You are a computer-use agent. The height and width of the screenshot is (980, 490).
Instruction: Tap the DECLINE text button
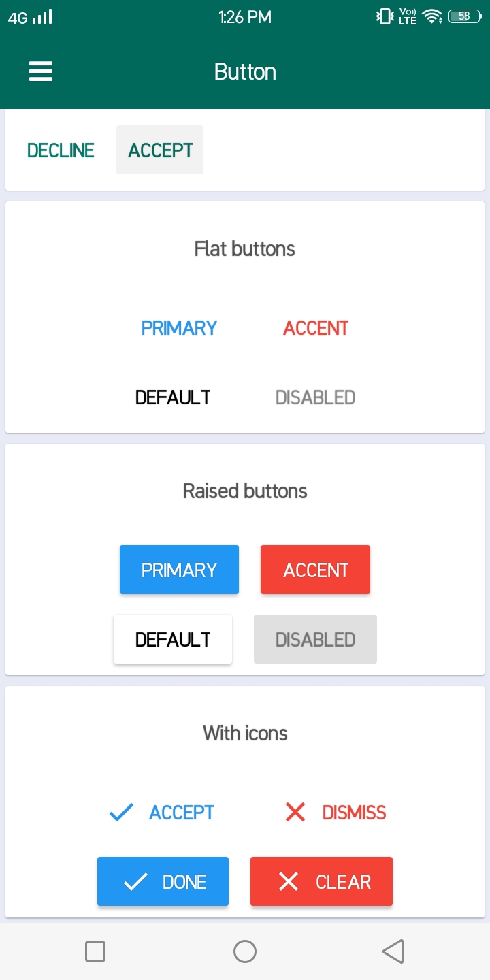61,150
